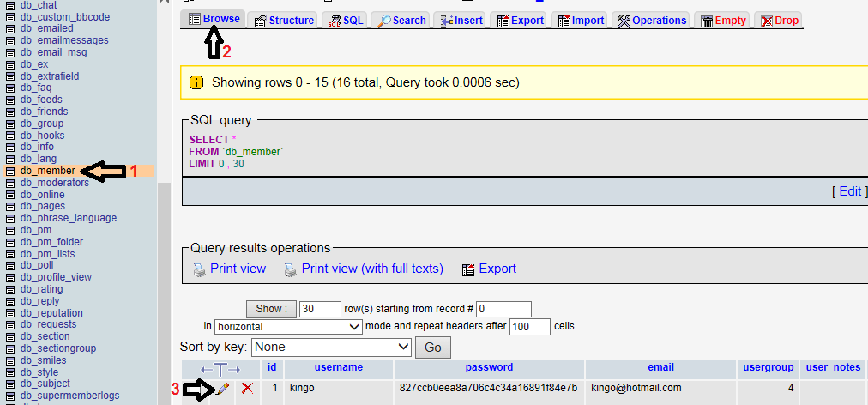Click the full texts toggle arrows icon

pos(220,370)
